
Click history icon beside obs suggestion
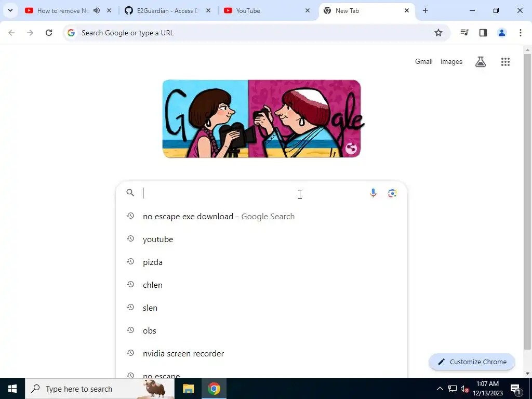point(130,330)
